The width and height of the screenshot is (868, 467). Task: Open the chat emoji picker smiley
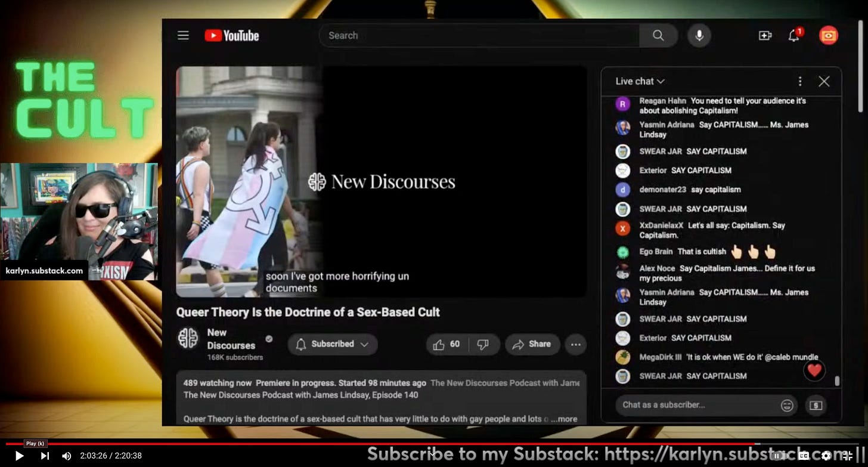coord(787,406)
